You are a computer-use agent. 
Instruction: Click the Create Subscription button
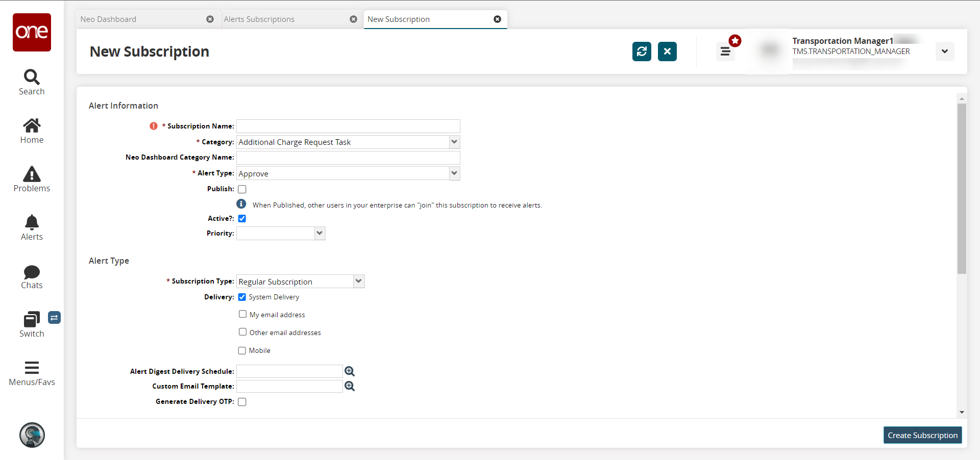pyautogui.click(x=922, y=435)
